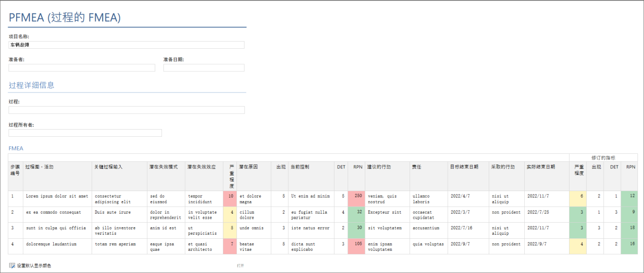644x273 pixels.
Task: Click the 建议的行动 column header
Action: point(378,166)
